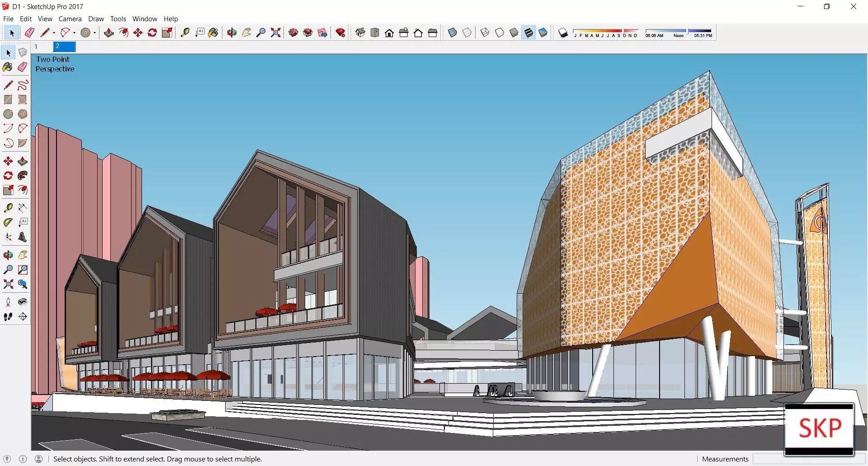Open the Window menu

[145, 19]
